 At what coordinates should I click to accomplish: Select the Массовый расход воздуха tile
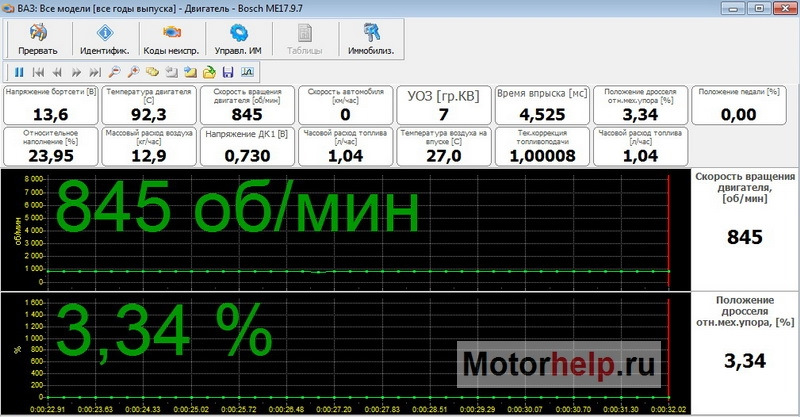tap(149, 146)
